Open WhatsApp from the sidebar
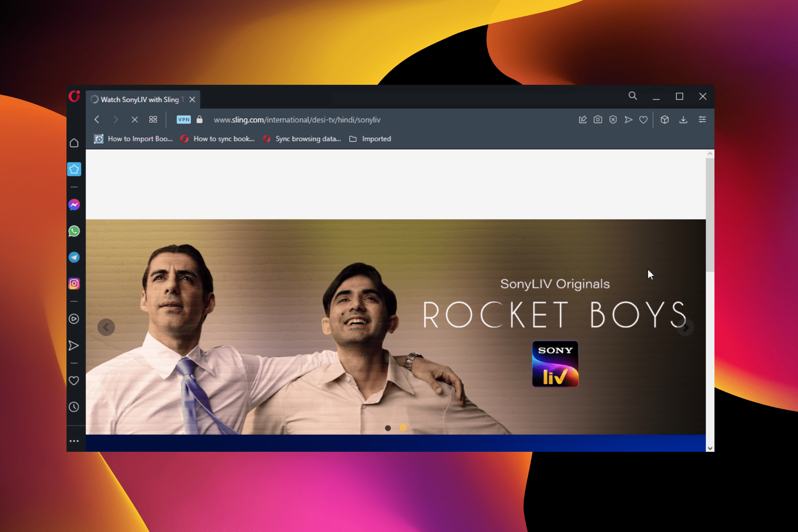 [x=74, y=231]
